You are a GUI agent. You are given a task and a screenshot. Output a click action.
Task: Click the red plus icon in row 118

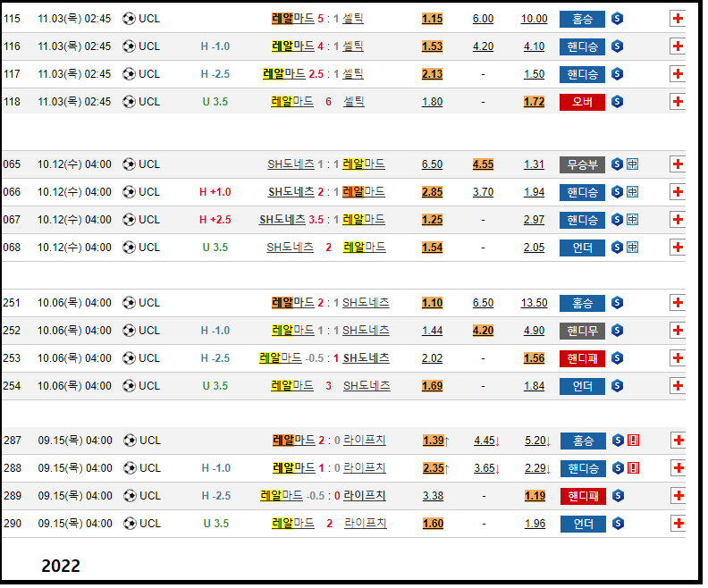point(678,102)
